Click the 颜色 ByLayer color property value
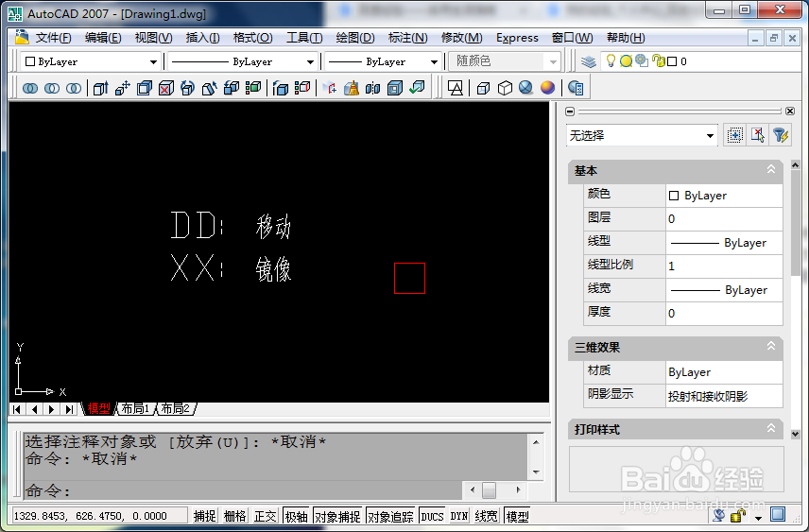Viewport: 809px width, 532px height. pyautogui.click(x=724, y=196)
